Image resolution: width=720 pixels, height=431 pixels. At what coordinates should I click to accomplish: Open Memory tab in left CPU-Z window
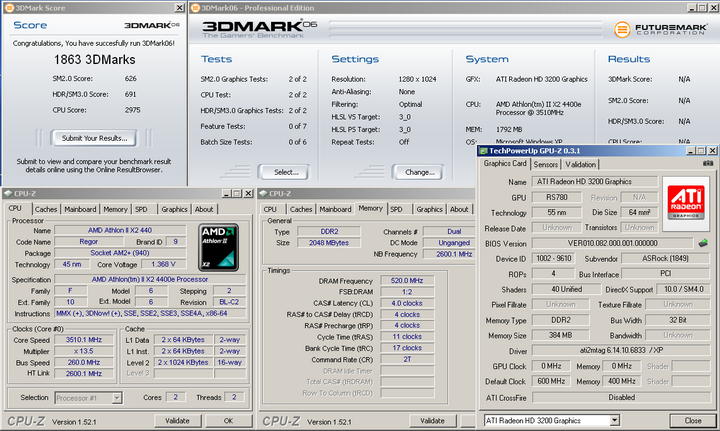115,209
